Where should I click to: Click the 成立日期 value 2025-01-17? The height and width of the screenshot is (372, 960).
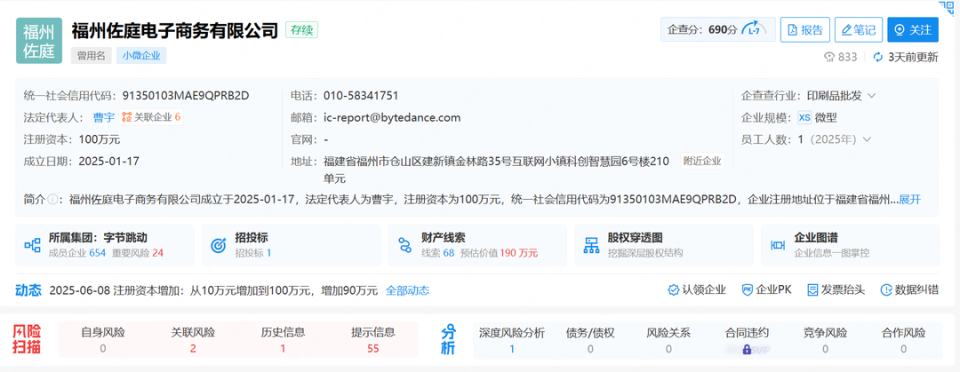109,162
